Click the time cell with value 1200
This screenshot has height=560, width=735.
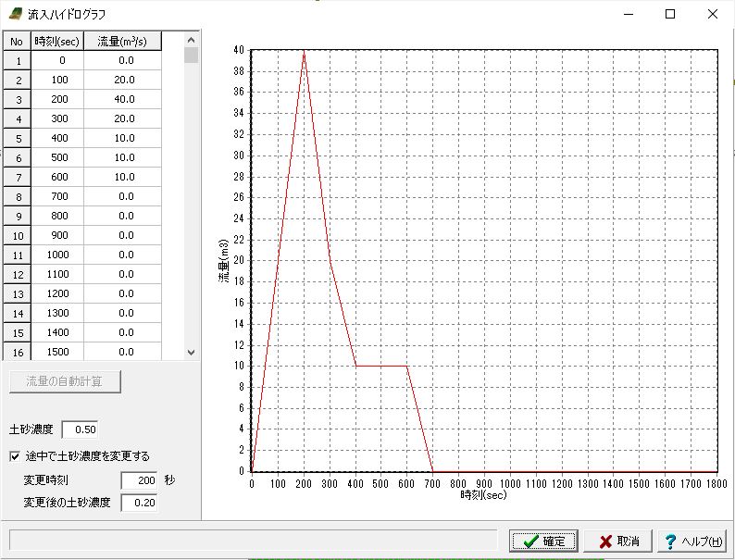tap(57, 293)
